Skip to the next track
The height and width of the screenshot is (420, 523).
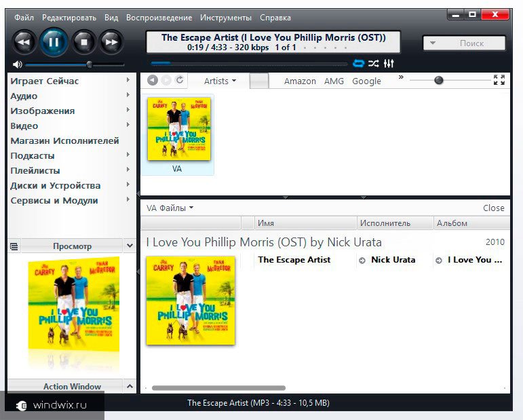(x=111, y=42)
